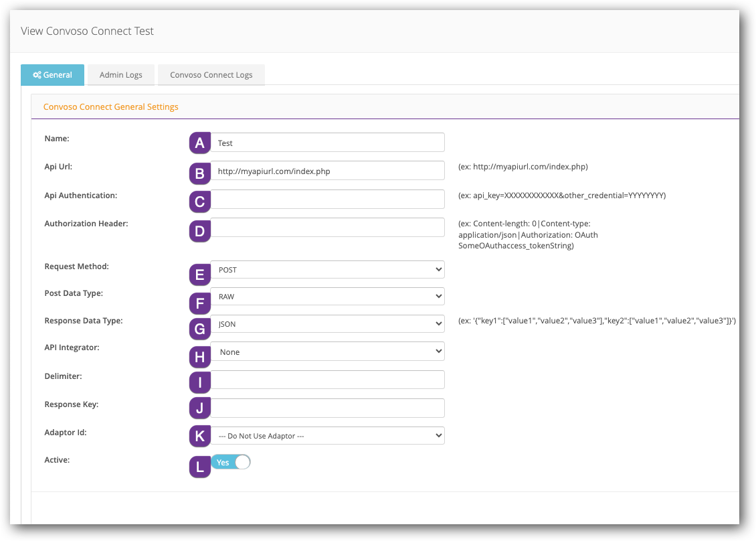Screen dimensions: 756x541
Task: Click the Api Url example hint text
Action: tap(523, 167)
